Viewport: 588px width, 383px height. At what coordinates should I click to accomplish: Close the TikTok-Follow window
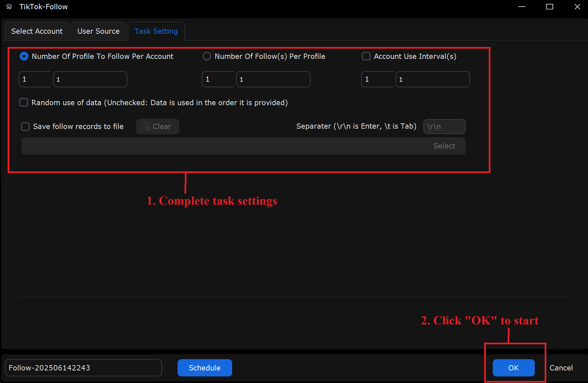pyautogui.click(x=577, y=7)
